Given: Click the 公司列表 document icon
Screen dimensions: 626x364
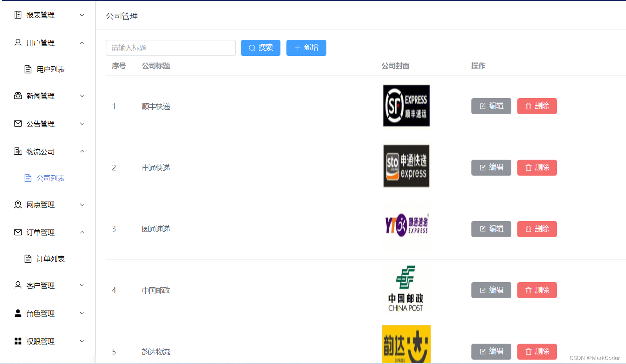Looking at the screenshot, I should 28,178.
